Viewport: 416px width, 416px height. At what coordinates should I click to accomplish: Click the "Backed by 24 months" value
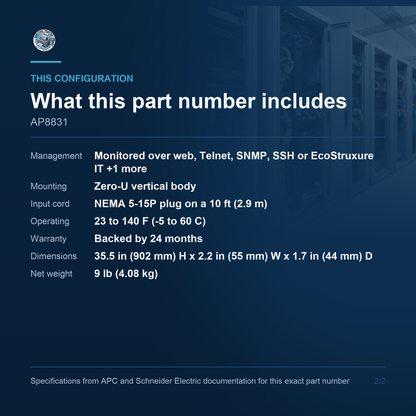point(148,239)
